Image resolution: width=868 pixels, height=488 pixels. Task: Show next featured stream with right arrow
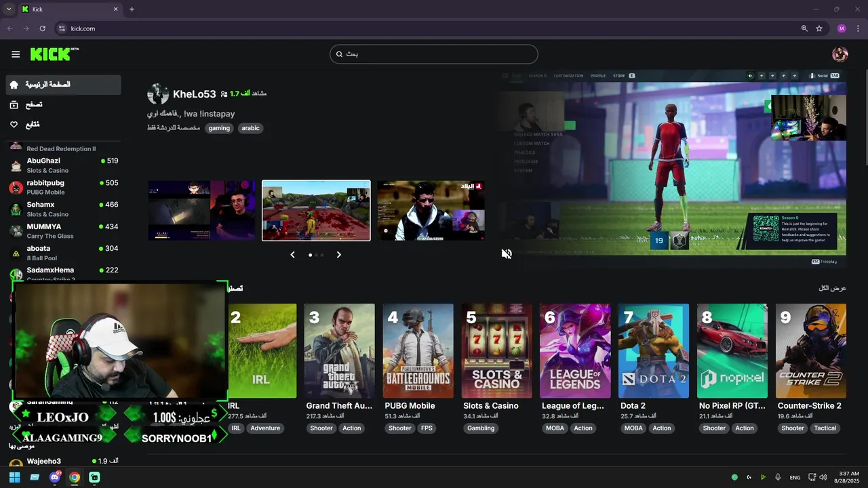point(339,255)
